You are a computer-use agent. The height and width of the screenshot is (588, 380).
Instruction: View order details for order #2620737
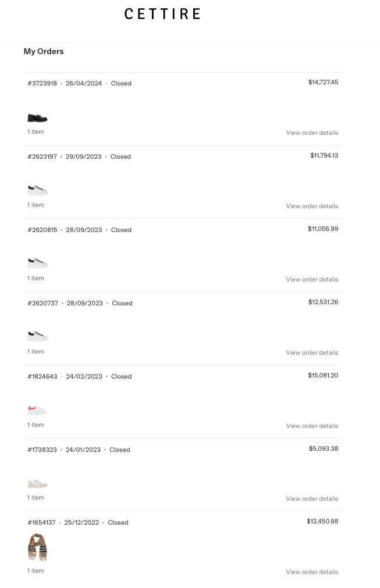coord(312,352)
